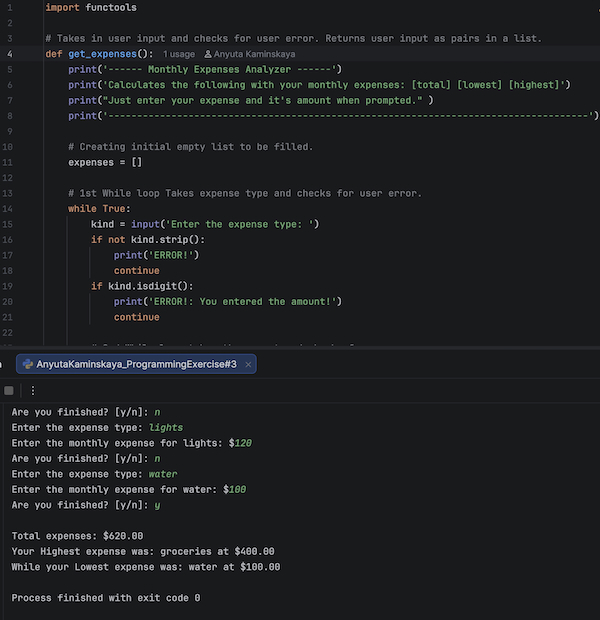Click the 'Just enter your expense' print line
The height and width of the screenshot is (620, 600).
coord(251,100)
